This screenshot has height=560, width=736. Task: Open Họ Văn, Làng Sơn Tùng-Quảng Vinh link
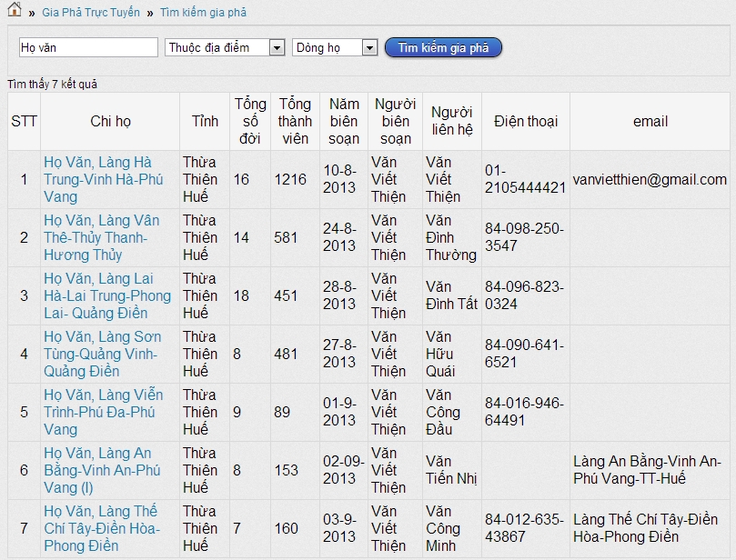102,354
